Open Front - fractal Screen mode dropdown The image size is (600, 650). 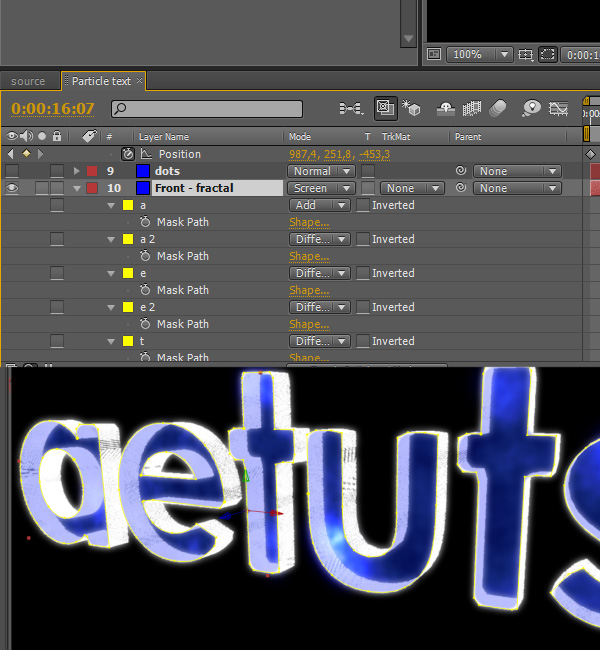point(321,188)
